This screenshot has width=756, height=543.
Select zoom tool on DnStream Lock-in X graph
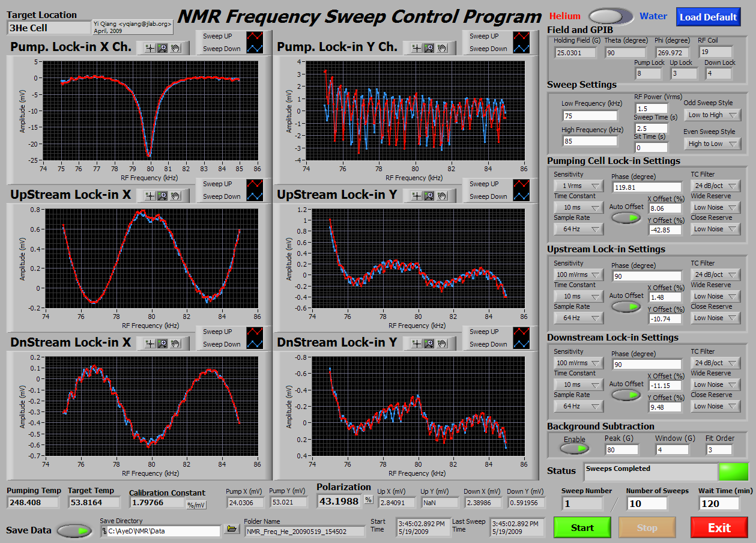[162, 344]
